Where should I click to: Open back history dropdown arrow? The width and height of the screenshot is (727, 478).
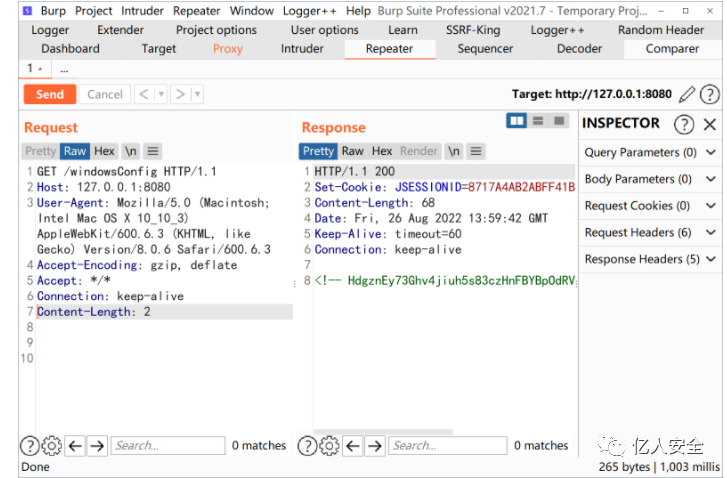161,94
